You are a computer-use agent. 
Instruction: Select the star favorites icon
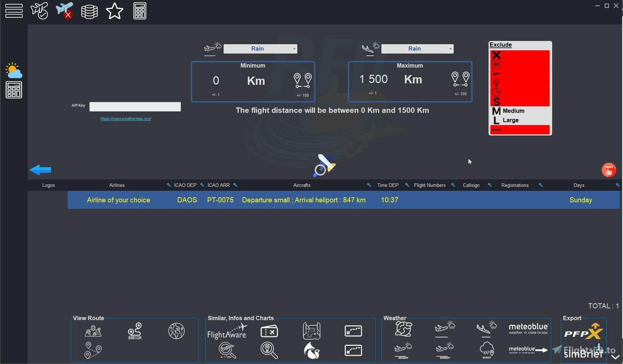(x=114, y=11)
